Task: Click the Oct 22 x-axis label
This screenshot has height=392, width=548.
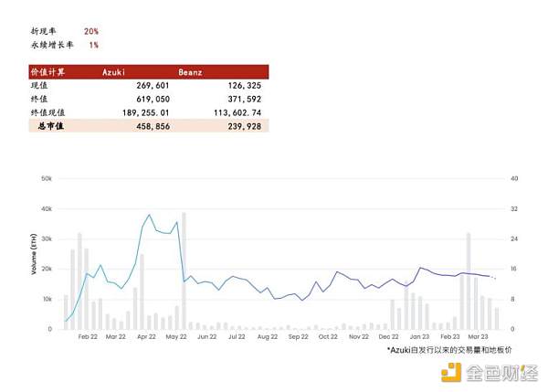Action: point(327,337)
